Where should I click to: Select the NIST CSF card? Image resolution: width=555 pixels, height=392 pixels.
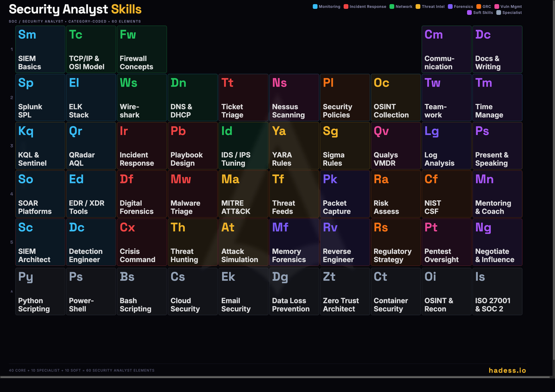pos(447,194)
